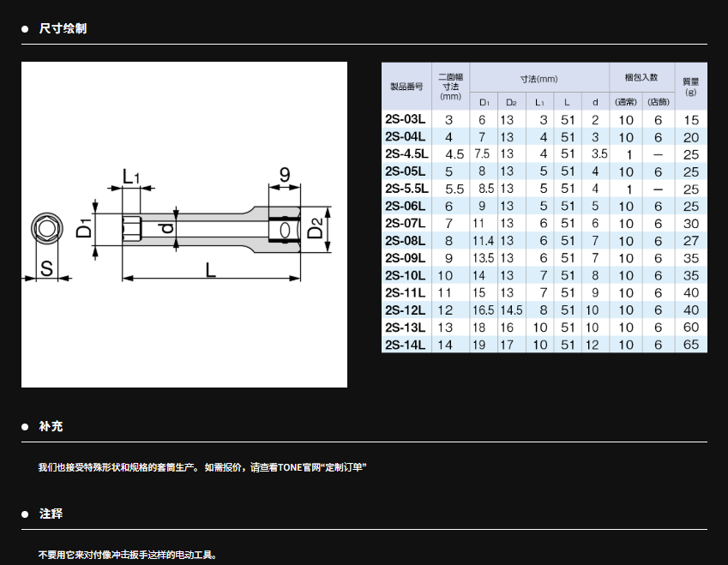
Task: Click the hexagon socket end-view in the drawing
Action: pos(44,229)
